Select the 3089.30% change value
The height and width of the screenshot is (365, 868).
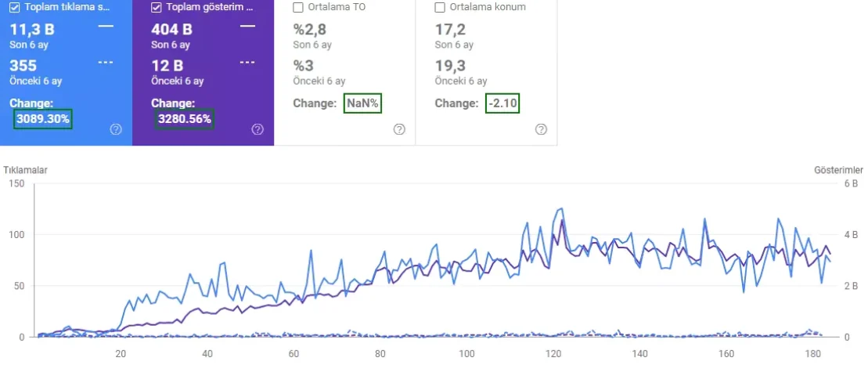(x=43, y=120)
